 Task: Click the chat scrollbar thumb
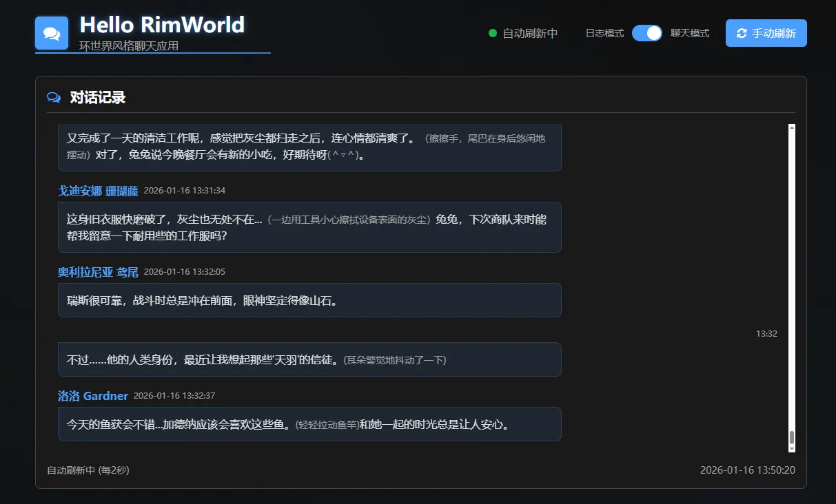pos(791,437)
